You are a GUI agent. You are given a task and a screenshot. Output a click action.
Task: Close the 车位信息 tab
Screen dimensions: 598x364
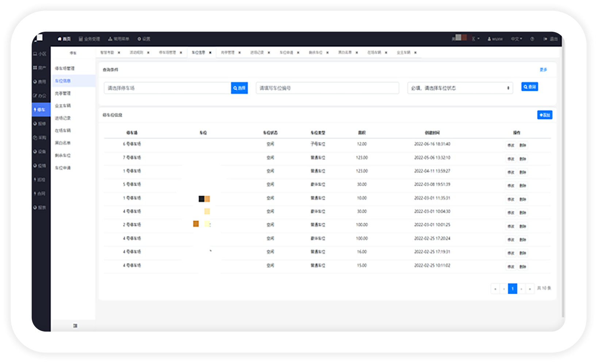(210, 53)
